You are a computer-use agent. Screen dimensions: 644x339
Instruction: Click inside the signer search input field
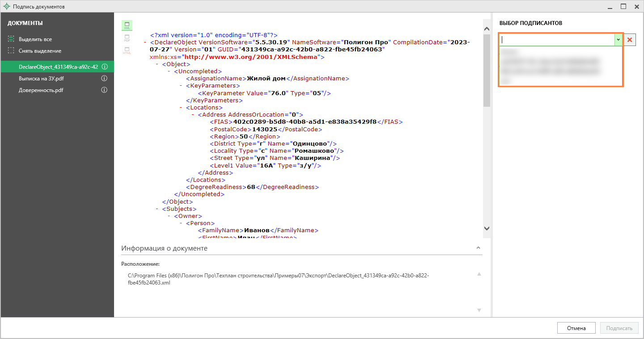click(556, 40)
